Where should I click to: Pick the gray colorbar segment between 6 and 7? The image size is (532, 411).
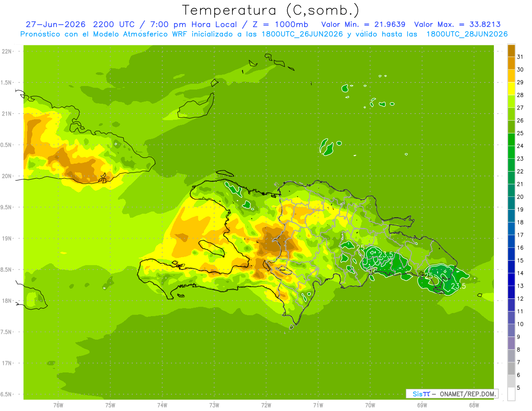tap(511, 368)
